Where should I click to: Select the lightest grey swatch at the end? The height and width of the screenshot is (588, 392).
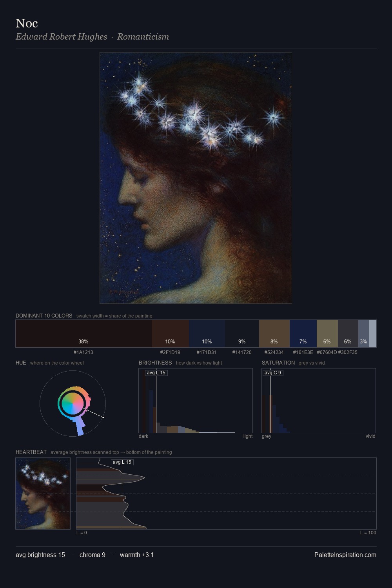coord(372,334)
